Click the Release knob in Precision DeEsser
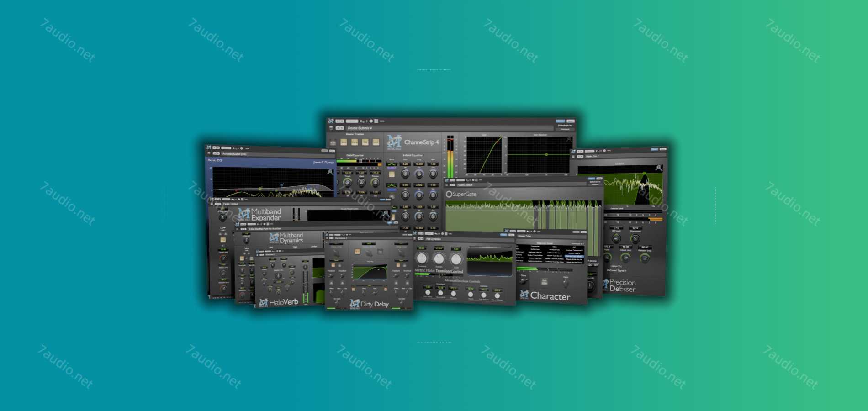The width and height of the screenshot is (868, 411). coord(645,258)
